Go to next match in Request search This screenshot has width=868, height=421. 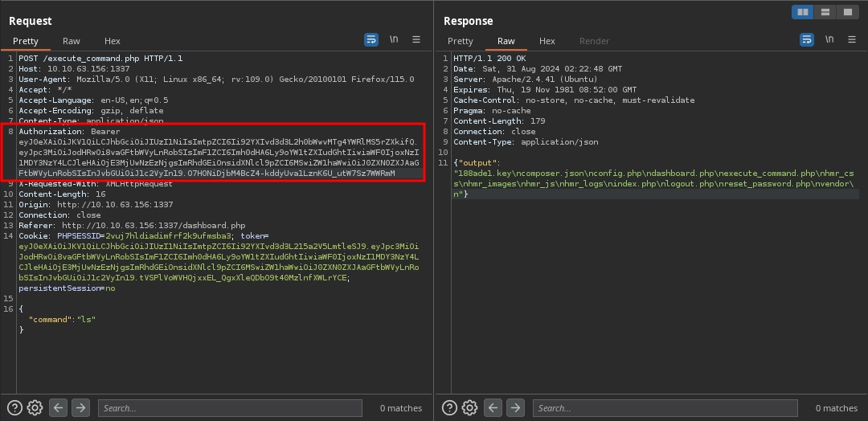pyautogui.click(x=80, y=408)
